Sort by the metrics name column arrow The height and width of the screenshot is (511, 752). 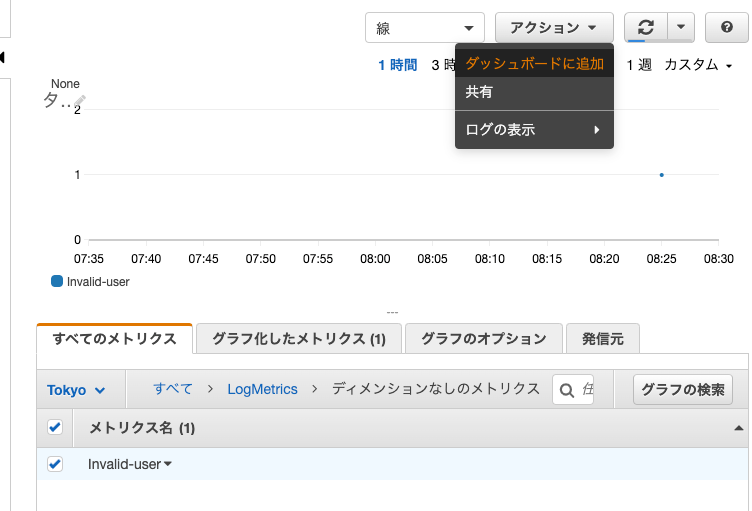click(739, 428)
